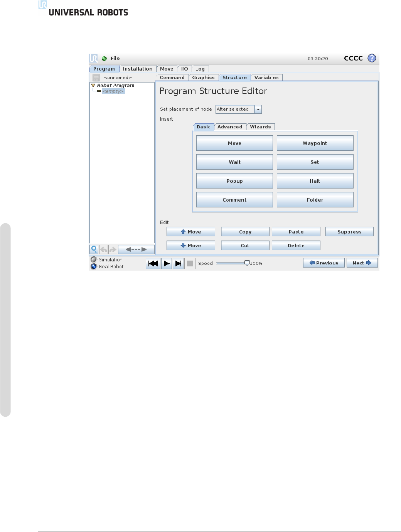The width and height of the screenshot is (401, 532).
Task: Open the Variables tab
Action: point(266,77)
